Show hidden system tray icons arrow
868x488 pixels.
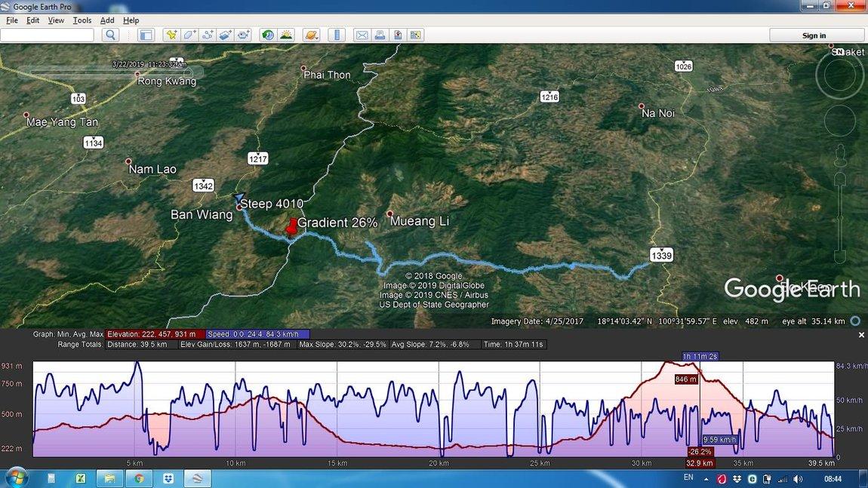pyautogui.click(x=707, y=480)
